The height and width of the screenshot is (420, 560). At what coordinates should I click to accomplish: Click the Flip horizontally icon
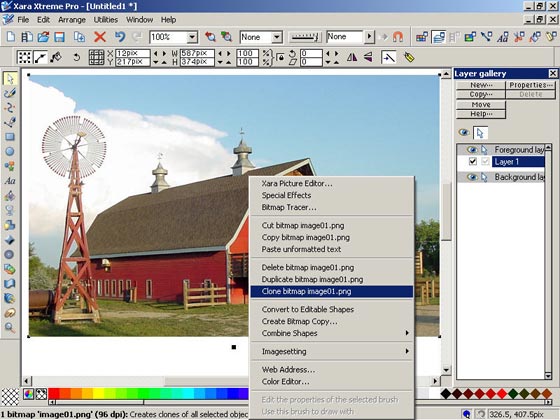click(352, 57)
